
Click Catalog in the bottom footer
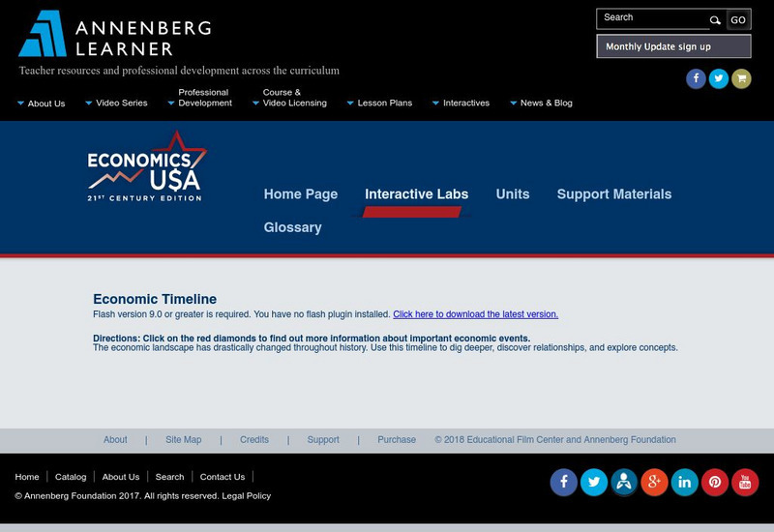[x=71, y=477]
